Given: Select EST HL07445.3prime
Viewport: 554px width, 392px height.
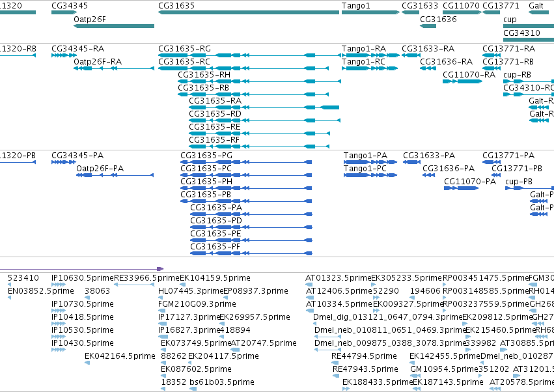Looking at the screenshot, I should click(x=161, y=298).
